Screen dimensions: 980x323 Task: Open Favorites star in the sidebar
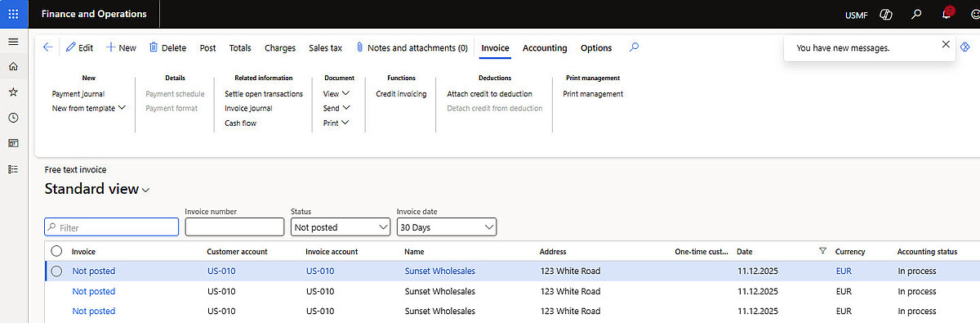pos(13,92)
